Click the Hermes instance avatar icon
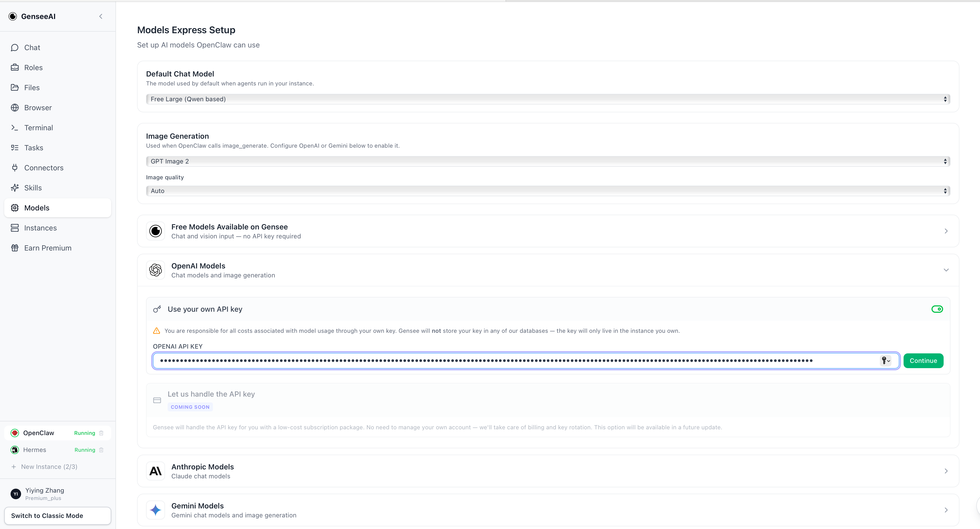 click(x=15, y=450)
